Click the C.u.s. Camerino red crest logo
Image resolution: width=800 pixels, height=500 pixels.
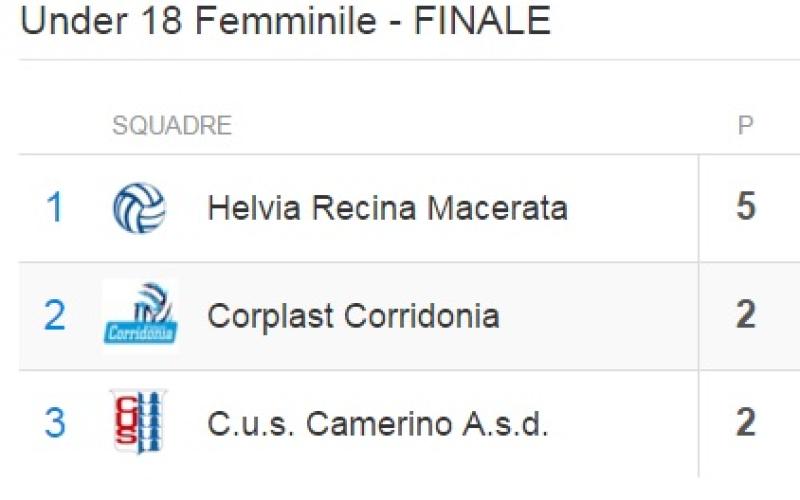coord(138,423)
